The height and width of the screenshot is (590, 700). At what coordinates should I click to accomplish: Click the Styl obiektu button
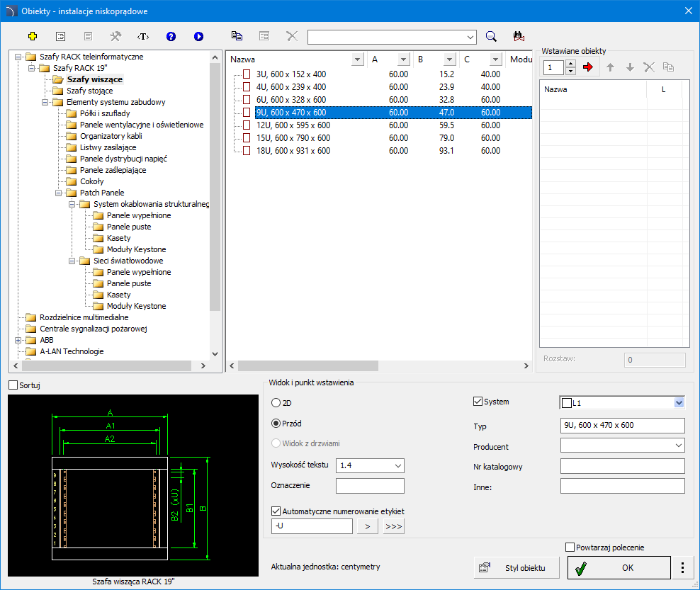tap(516, 567)
